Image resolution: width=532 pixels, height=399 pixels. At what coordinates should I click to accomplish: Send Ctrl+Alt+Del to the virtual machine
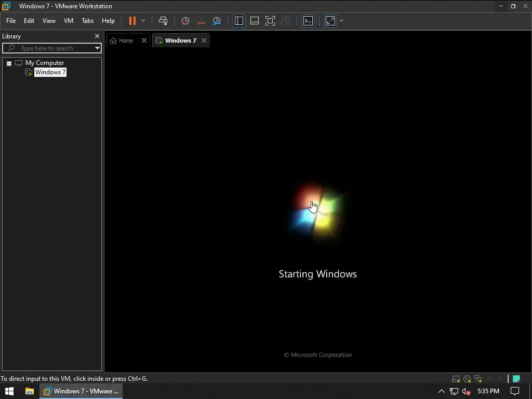163,21
